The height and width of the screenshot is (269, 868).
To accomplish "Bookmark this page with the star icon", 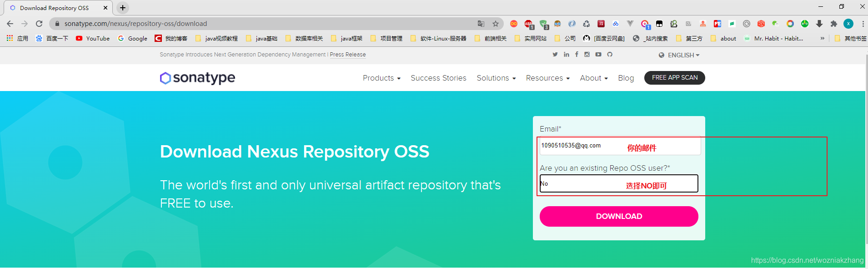I will pyautogui.click(x=496, y=24).
